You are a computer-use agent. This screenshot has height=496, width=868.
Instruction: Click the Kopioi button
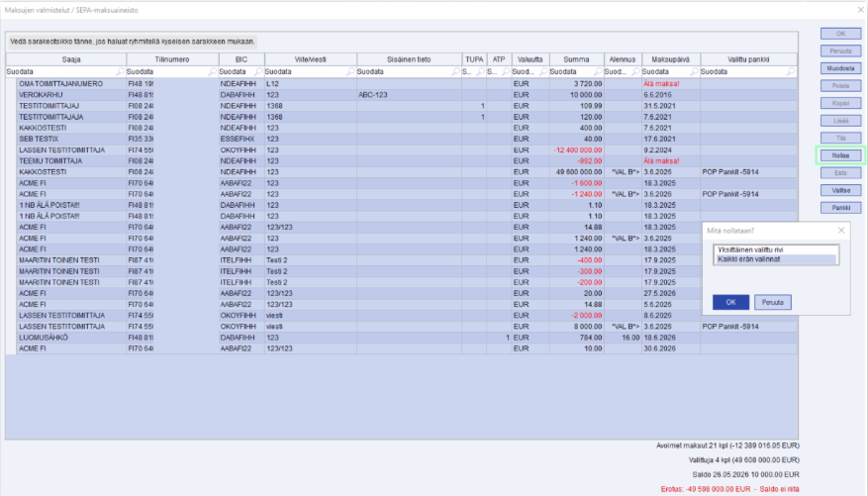(x=840, y=103)
